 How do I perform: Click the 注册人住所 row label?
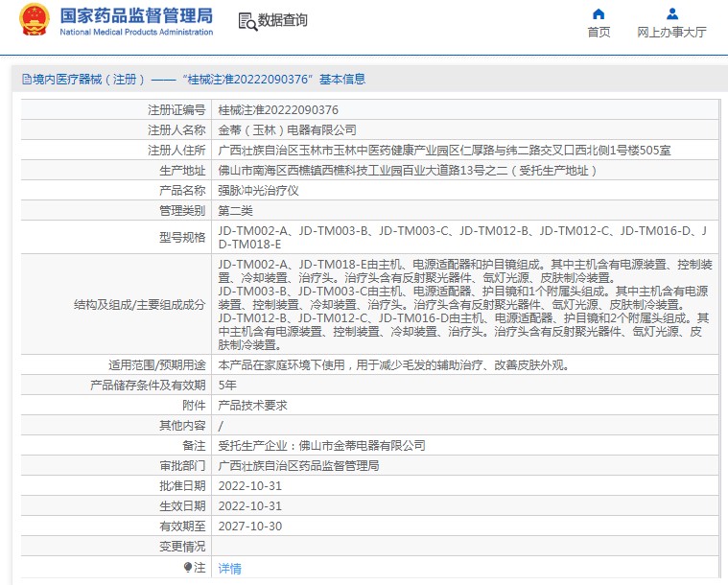tap(176, 150)
